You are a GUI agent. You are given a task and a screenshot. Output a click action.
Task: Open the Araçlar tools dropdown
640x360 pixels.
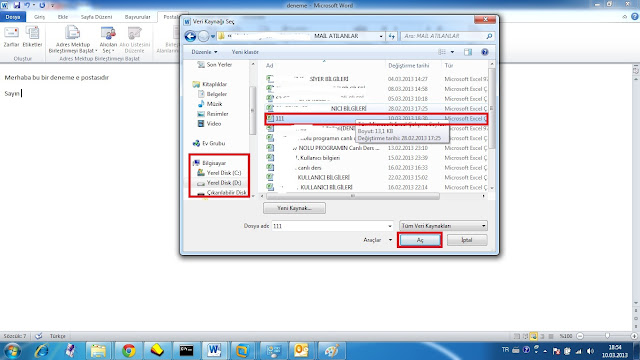[378, 240]
